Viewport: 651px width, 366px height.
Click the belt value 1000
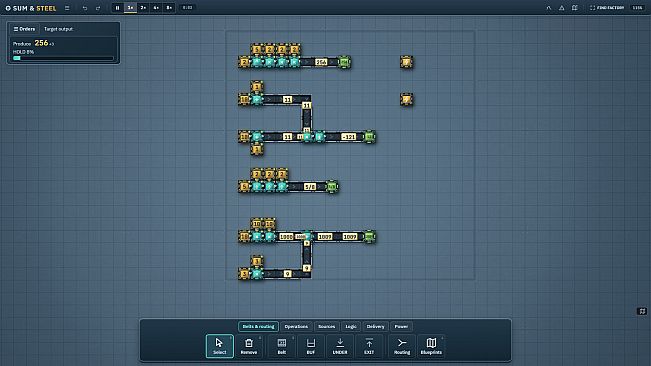[x=286, y=236]
